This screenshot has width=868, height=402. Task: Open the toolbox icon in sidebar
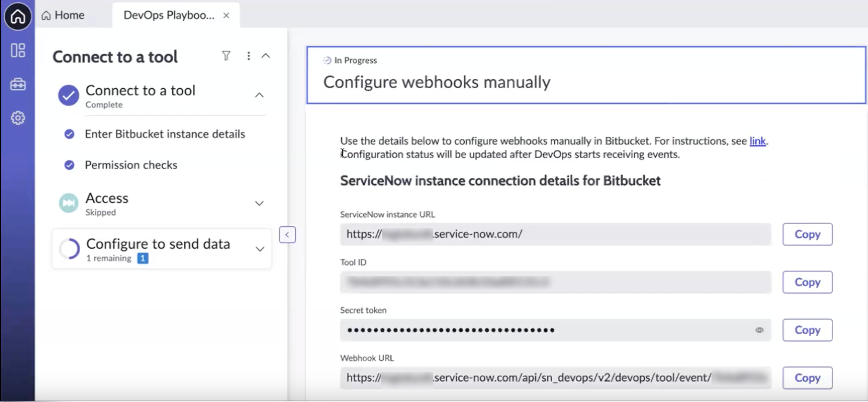pos(18,84)
